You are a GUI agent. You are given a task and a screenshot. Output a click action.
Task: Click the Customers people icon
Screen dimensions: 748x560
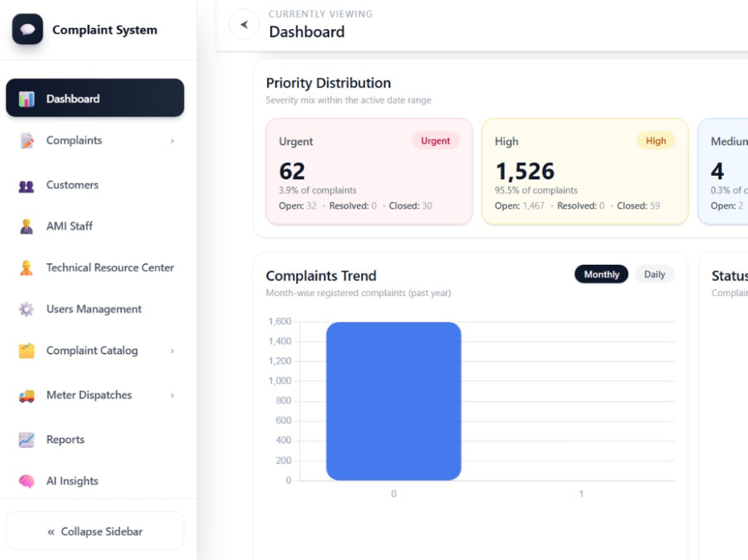tap(26, 186)
